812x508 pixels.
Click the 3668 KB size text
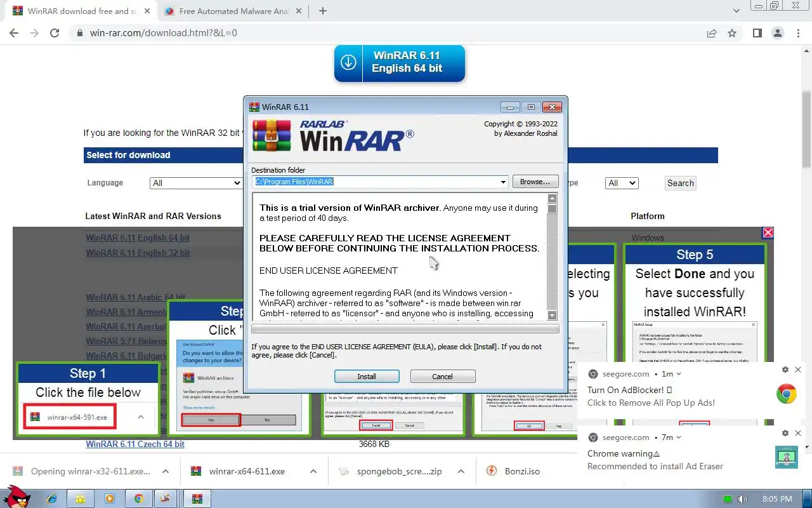374,444
